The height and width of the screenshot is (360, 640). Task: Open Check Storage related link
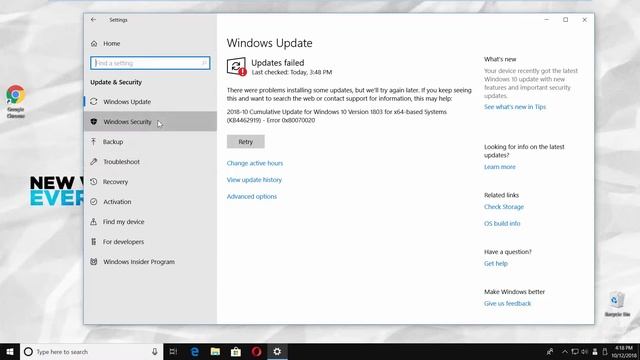[504, 207]
